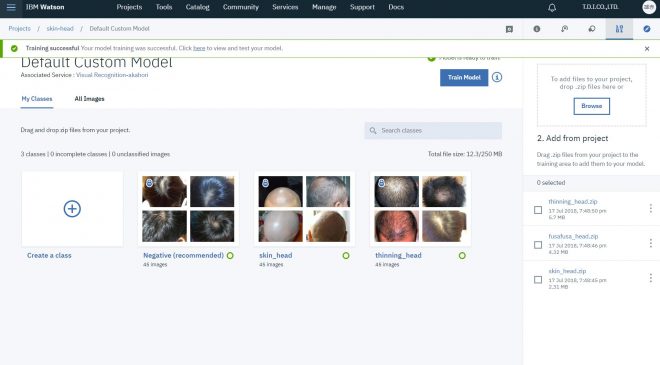This screenshot has width=660, height=365.
Task: Open options menu for thinning_head.zip
Action: click(x=651, y=208)
